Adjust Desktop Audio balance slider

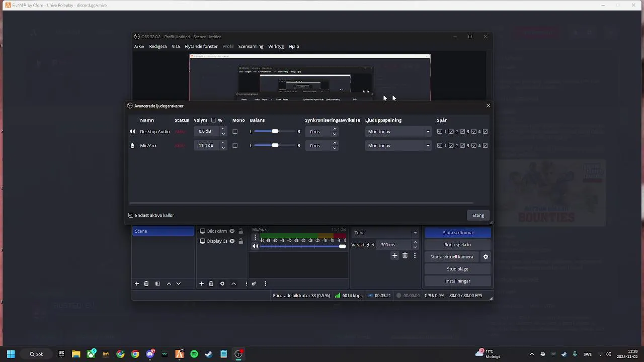275,132
